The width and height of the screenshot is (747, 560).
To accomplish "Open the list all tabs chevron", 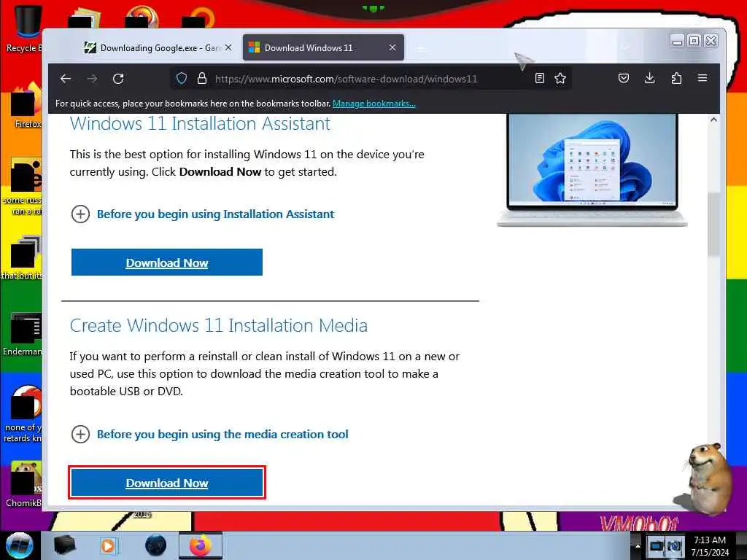I will click(626, 47).
